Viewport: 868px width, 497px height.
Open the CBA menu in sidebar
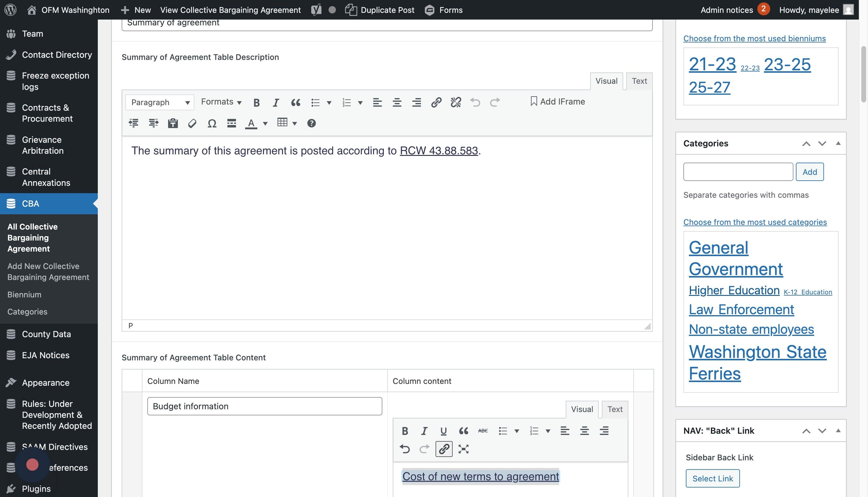pyautogui.click(x=31, y=204)
